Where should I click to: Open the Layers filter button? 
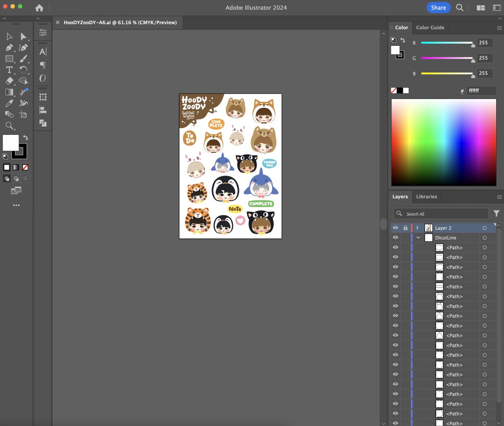[496, 213]
